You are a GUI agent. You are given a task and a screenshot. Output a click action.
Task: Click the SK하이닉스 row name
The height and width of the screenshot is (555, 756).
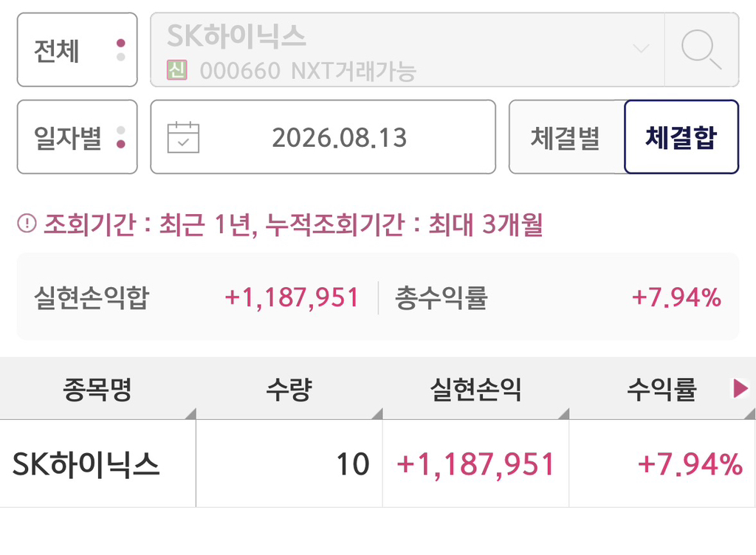click(86, 464)
